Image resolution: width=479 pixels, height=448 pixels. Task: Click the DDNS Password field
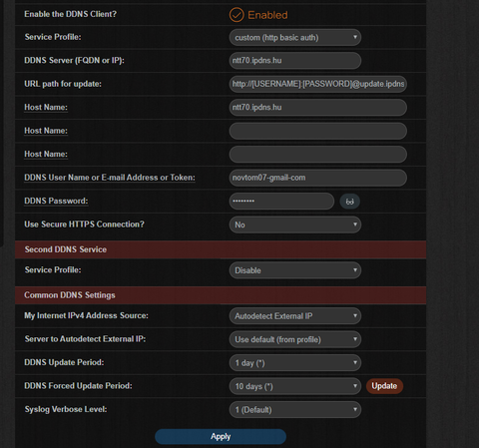(x=281, y=202)
